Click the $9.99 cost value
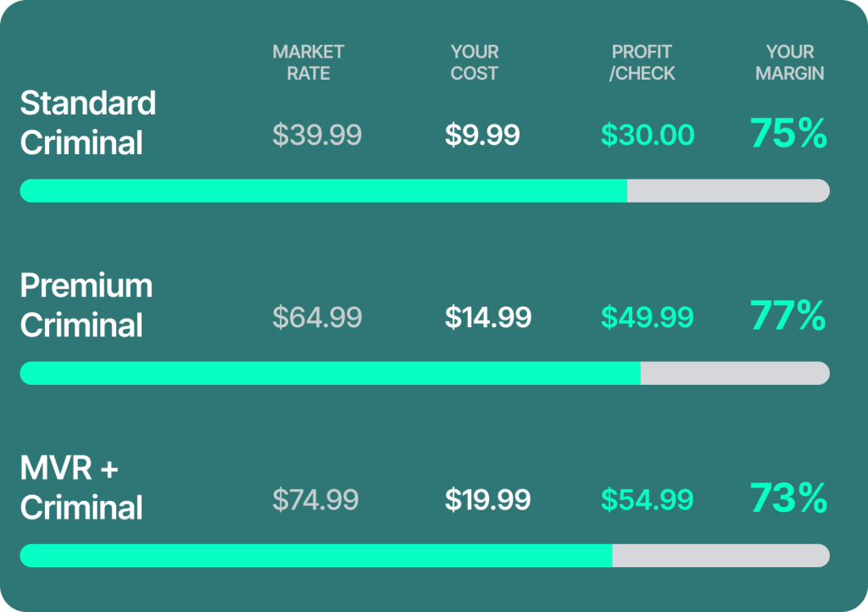 [x=482, y=135]
